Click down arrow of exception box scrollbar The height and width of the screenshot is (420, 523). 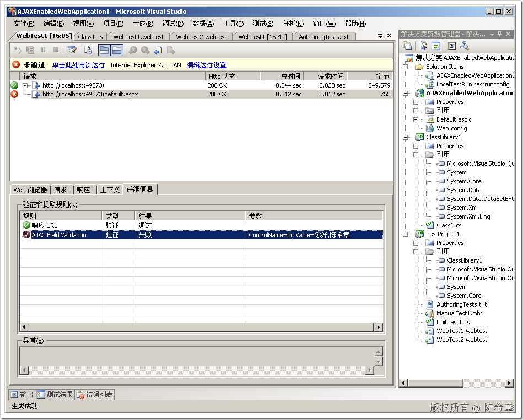pyautogui.click(x=378, y=362)
